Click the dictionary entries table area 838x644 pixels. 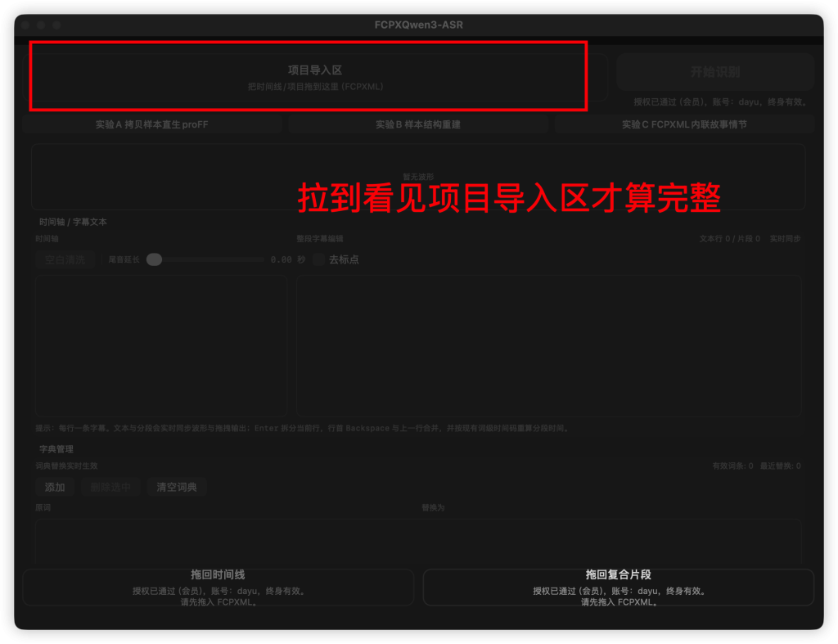pos(417,538)
